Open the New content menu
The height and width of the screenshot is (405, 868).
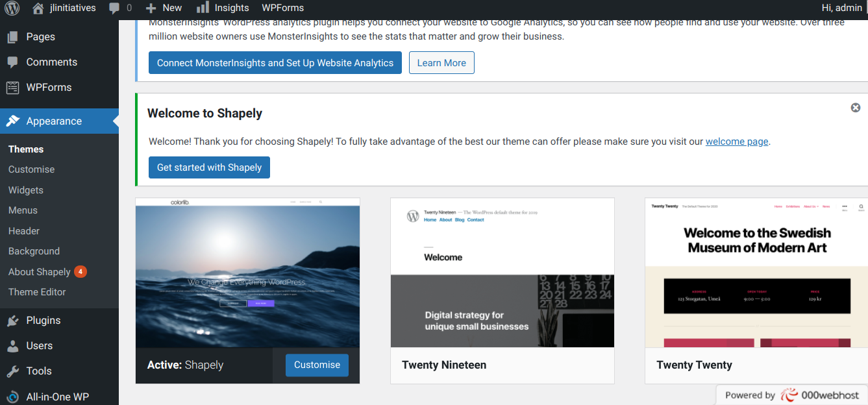164,8
